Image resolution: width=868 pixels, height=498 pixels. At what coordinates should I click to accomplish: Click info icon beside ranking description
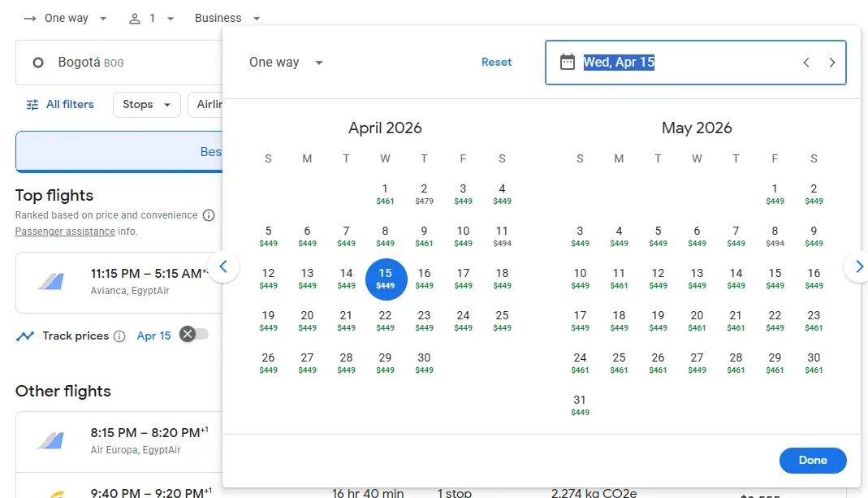pyautogui.click(x=209, y=215)
